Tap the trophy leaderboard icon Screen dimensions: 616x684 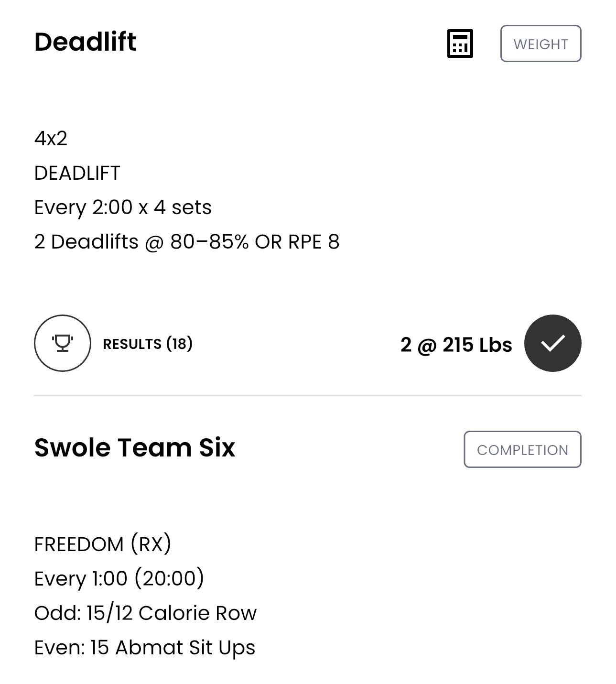62,343
